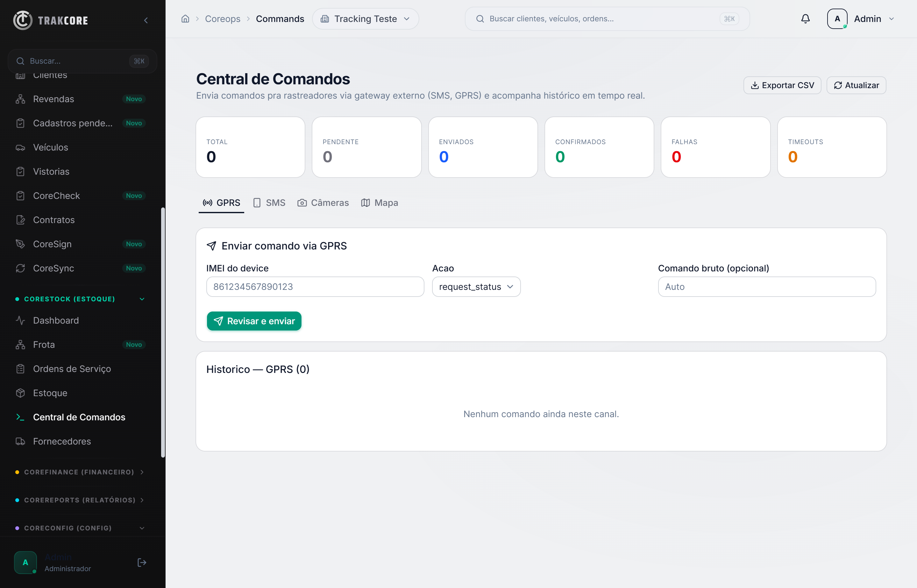Click the Admin avatar in top bar
The image size is (917, 588).
click(837, 19)
